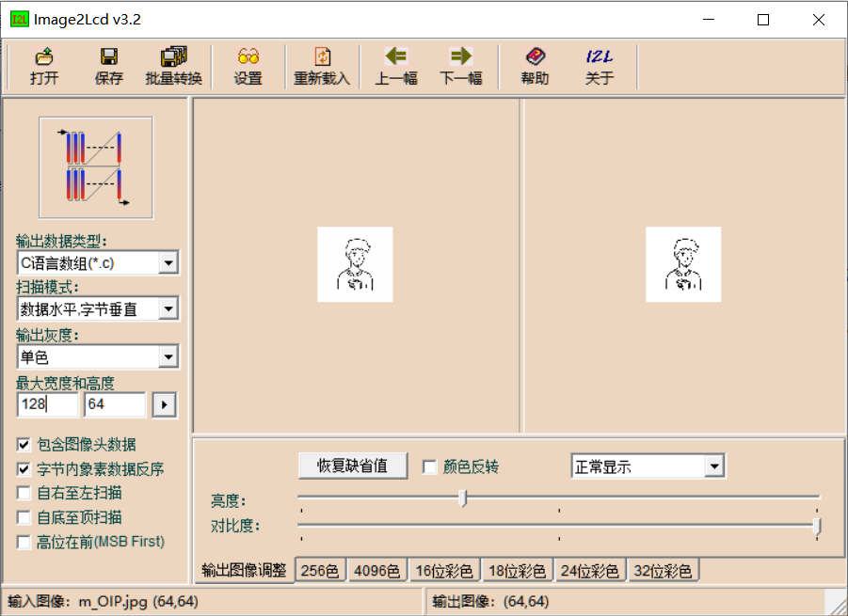
Task: Switch to the 256色 output tab
Action: point(320,569)
